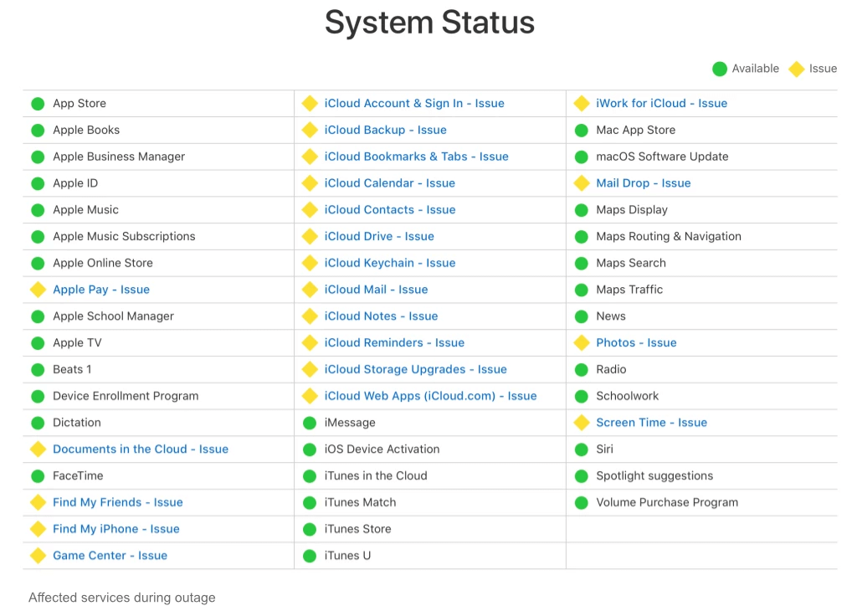
Task: Open the Find My Friends - Issue link
Action: 118,502
